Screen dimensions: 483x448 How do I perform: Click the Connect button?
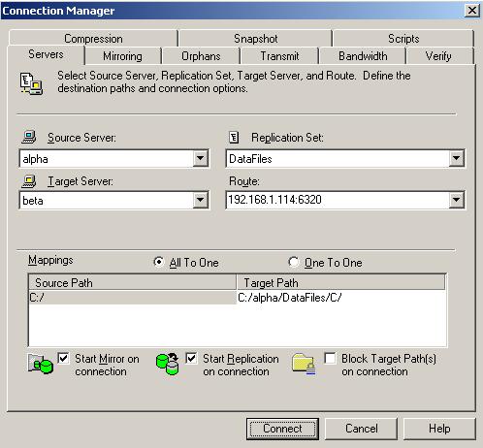(x=282, y=429)
